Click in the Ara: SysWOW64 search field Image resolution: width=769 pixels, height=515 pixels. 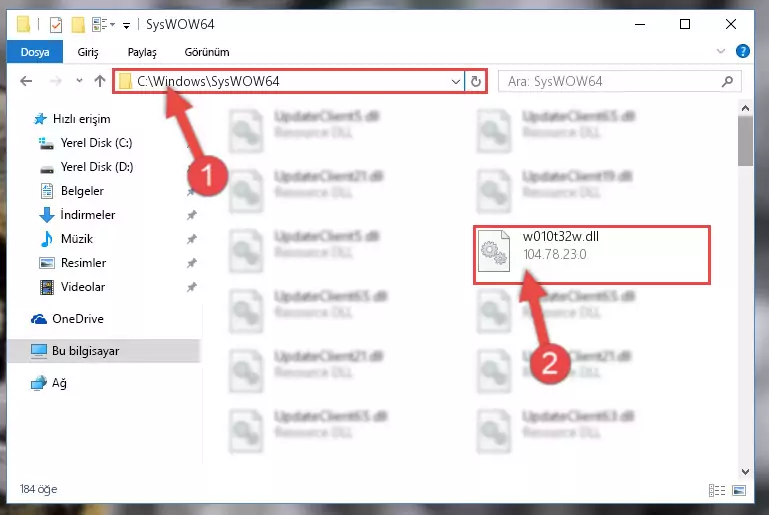pyautogui.click(x=613, y=81)
